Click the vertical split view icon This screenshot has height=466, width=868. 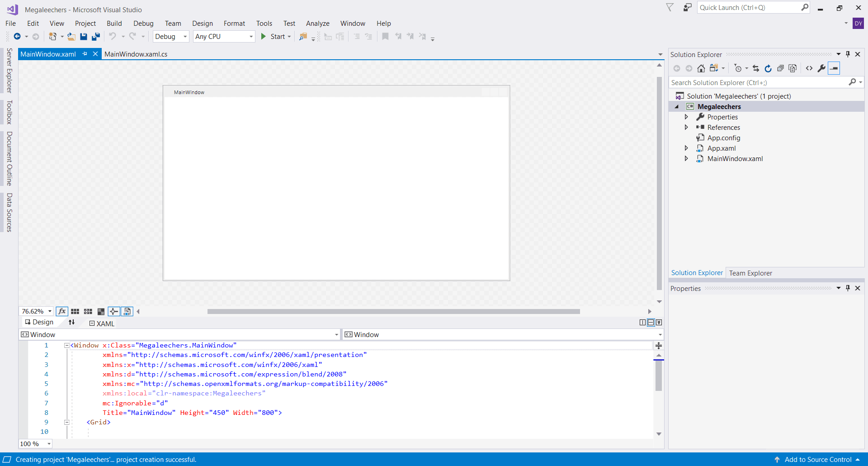(643, 323)
